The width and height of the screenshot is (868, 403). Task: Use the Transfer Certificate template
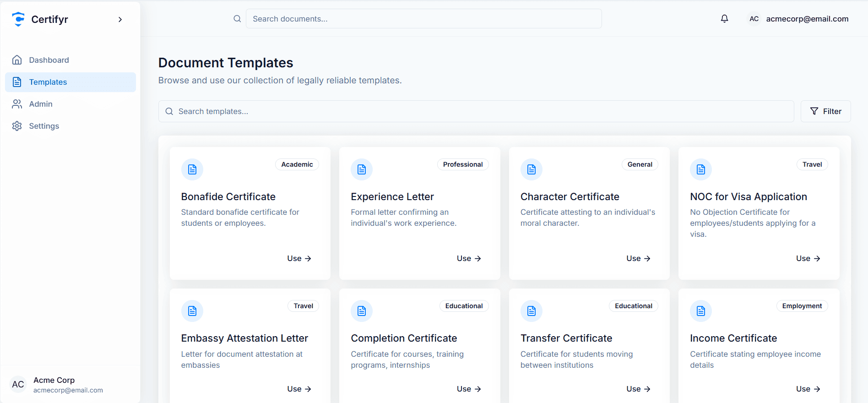[x=639, y=389]
